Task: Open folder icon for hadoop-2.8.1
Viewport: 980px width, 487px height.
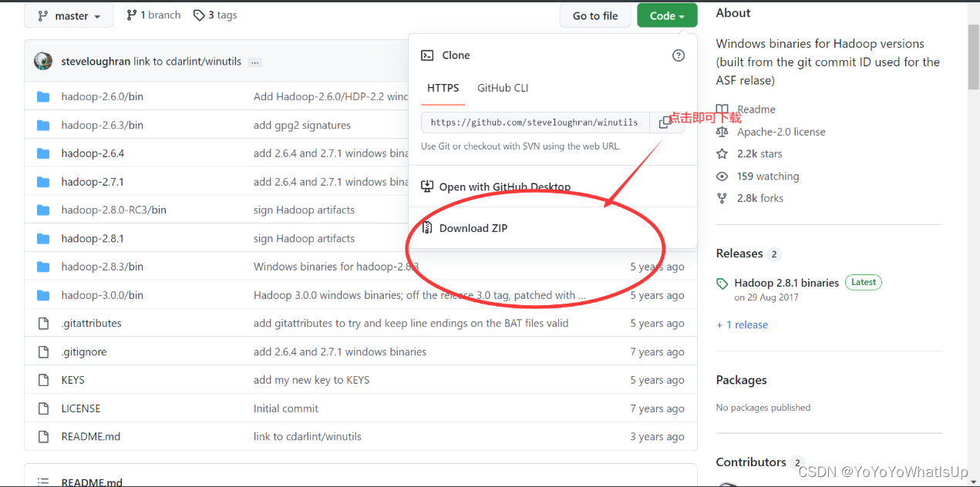Action: point(43,238)
